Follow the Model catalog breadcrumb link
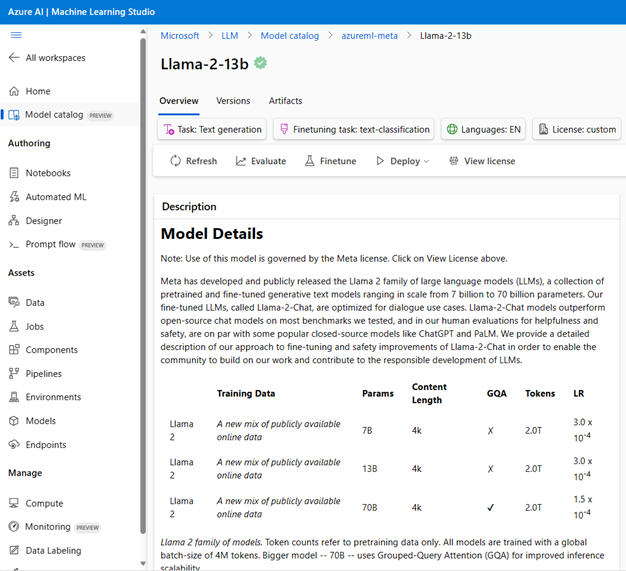 pyautogui.click(x=290, y=36)
